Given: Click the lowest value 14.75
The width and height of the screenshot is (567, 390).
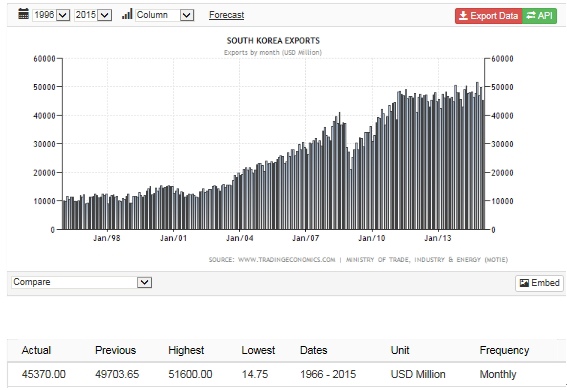Looking at the screenshot, I should click(255, 374).
